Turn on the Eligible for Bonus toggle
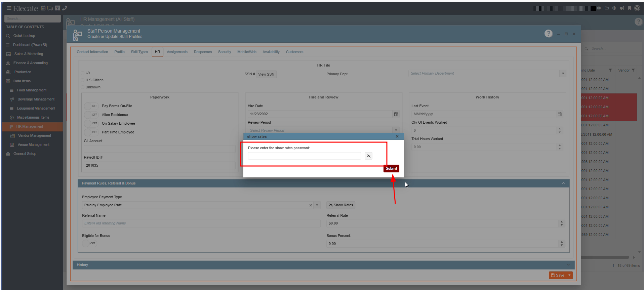Viewport: 644px width, 290px height. 89,243
